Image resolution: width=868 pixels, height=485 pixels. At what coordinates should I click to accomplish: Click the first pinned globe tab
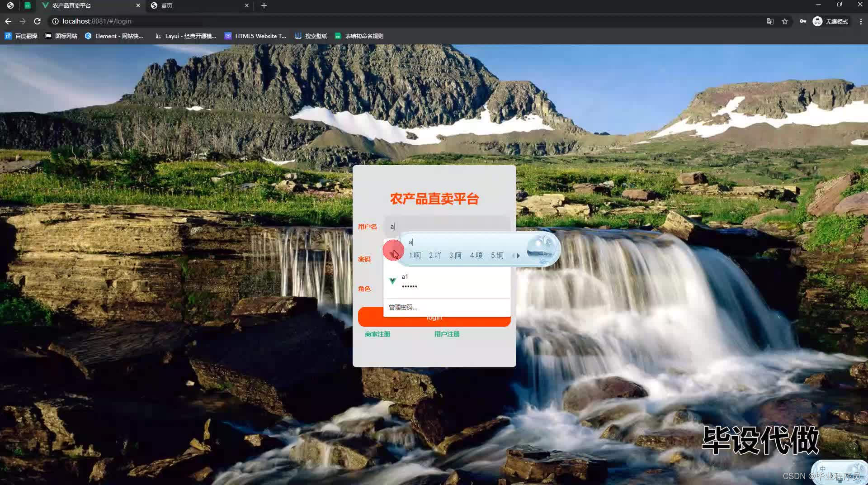(x=10, y=5)
